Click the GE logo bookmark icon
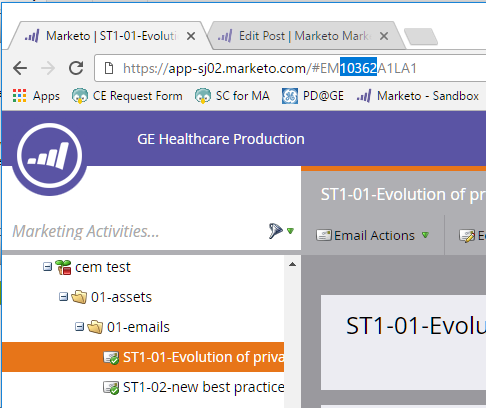Viewport: 486px width, 408px height. (290, 96)
